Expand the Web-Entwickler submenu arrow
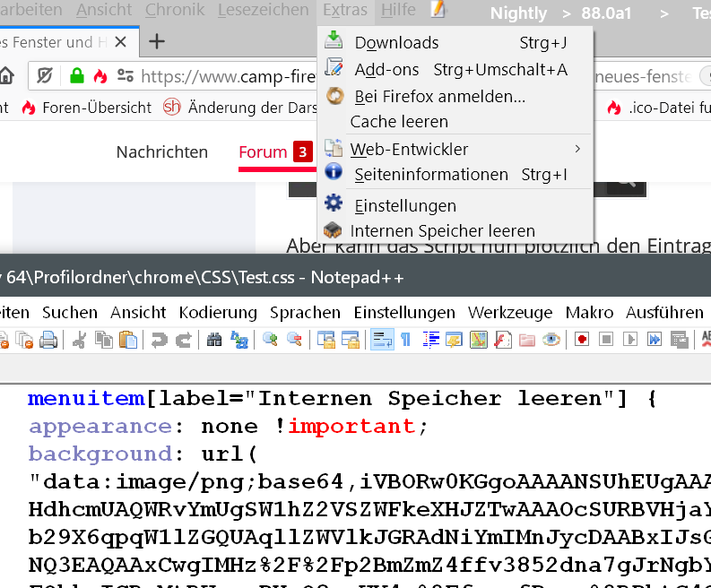Viewport: 711px width, 588px height. pyautogui.click(x=577, y=149)
